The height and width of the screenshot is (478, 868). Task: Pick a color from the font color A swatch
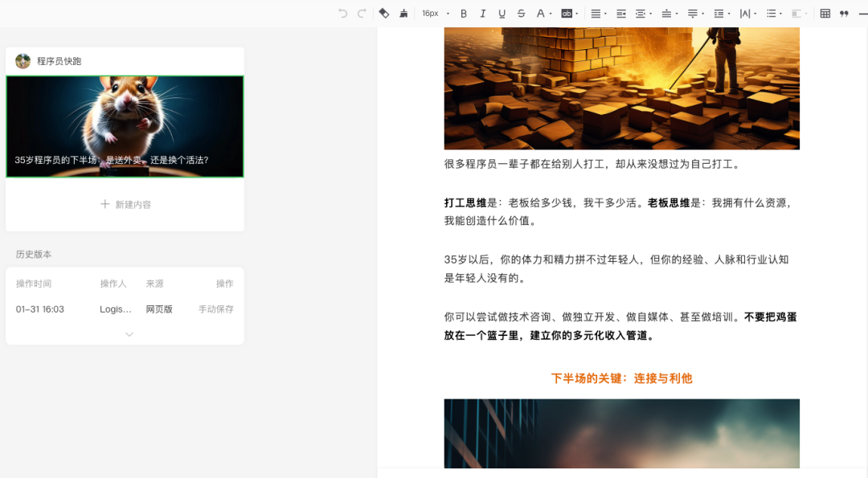tap(540, 14)
